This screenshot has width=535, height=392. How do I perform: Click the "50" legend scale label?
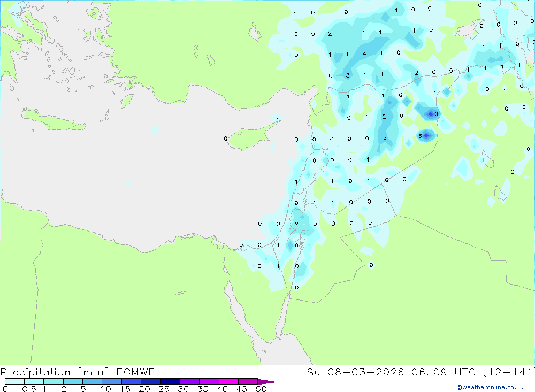click(x=261, y=389)
